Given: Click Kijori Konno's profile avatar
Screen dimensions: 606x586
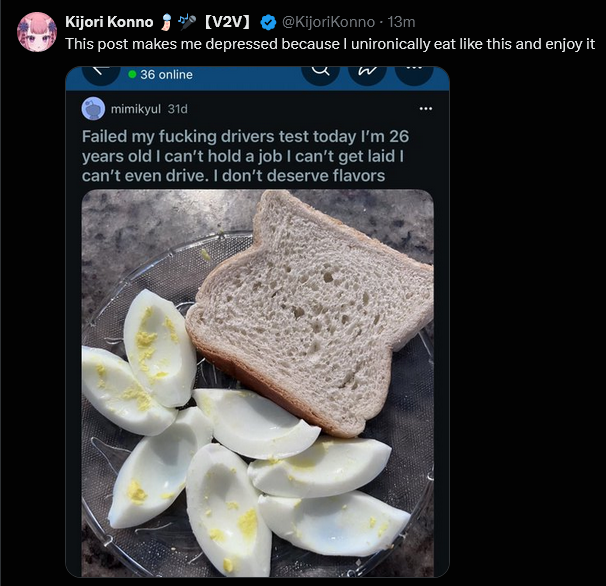Looking at the screenshot, I should (37, 32).
